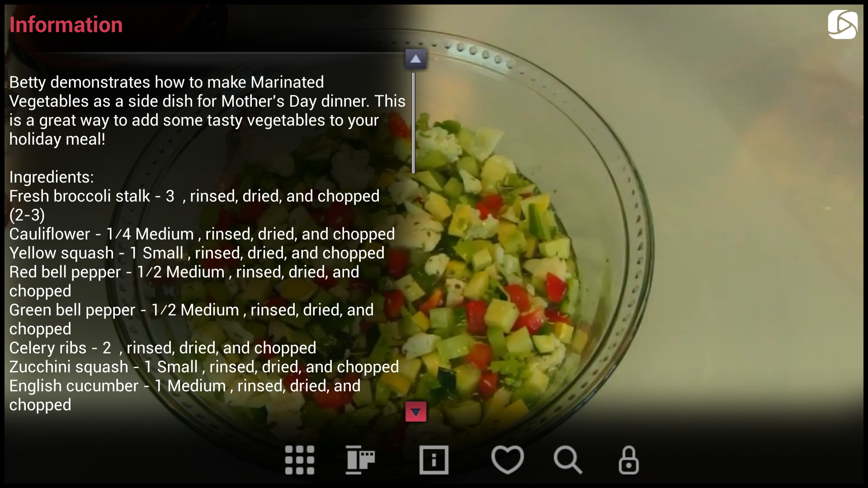Toggle the screen lock padlock icon
868x488 pixels.
[x=628, y=460]
